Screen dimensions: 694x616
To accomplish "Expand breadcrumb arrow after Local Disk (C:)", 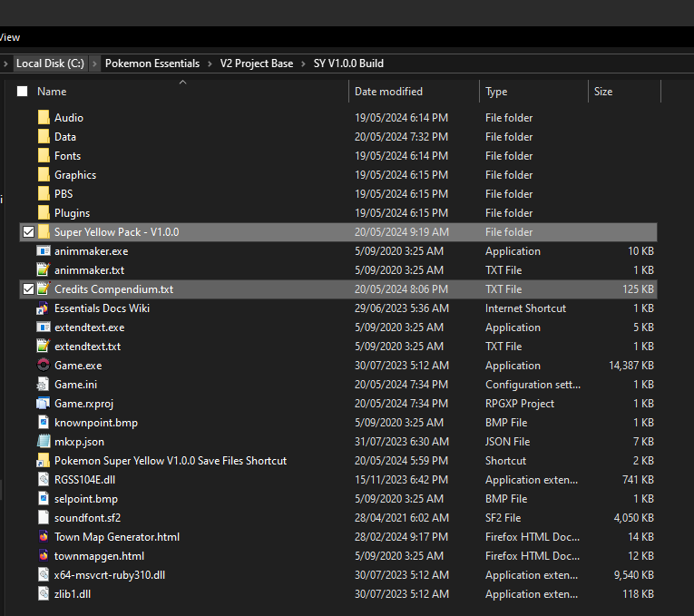I will tap(95, 64).
